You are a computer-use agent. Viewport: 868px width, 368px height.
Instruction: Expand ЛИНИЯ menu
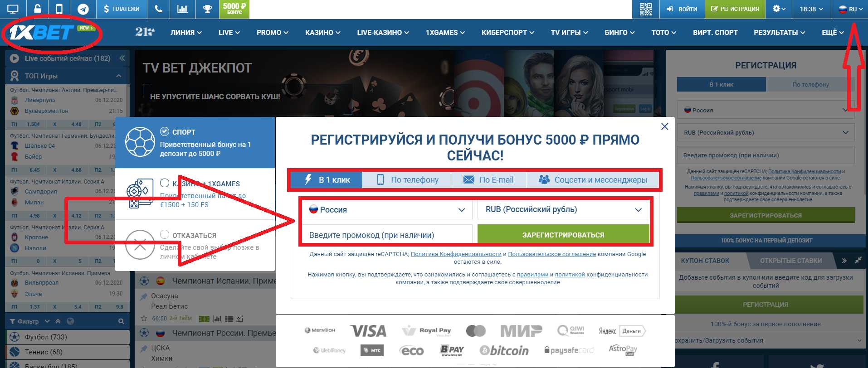(x=186, y=32)
